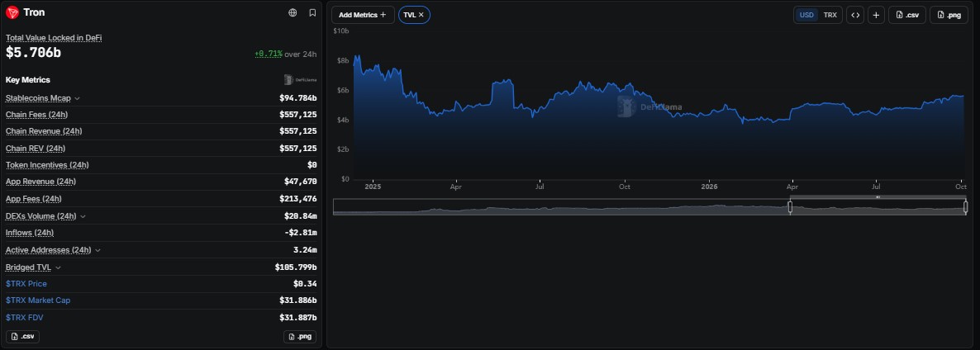Click the $105.799b bridged TVL value
This screenshot has height=350, width=980.
coord(296,267)
